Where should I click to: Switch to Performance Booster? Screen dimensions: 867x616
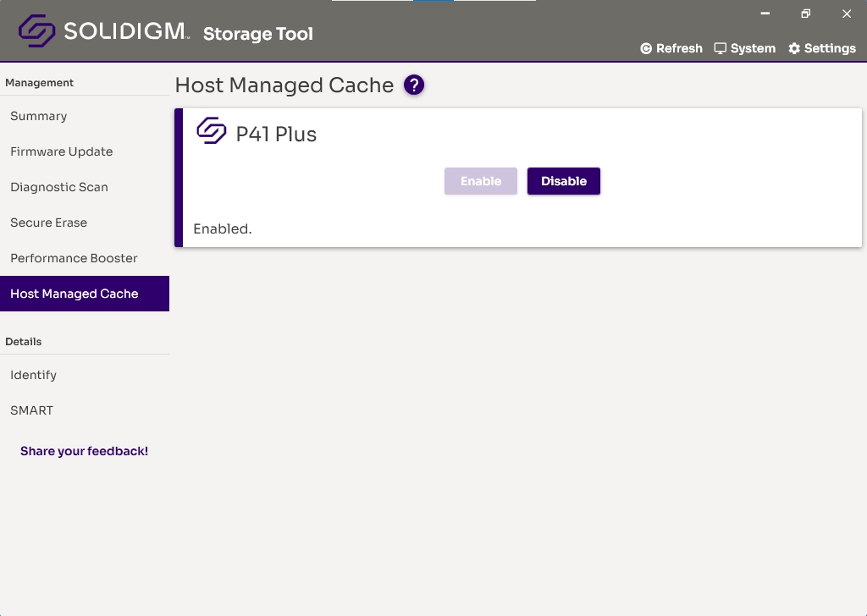click(85, 258)
